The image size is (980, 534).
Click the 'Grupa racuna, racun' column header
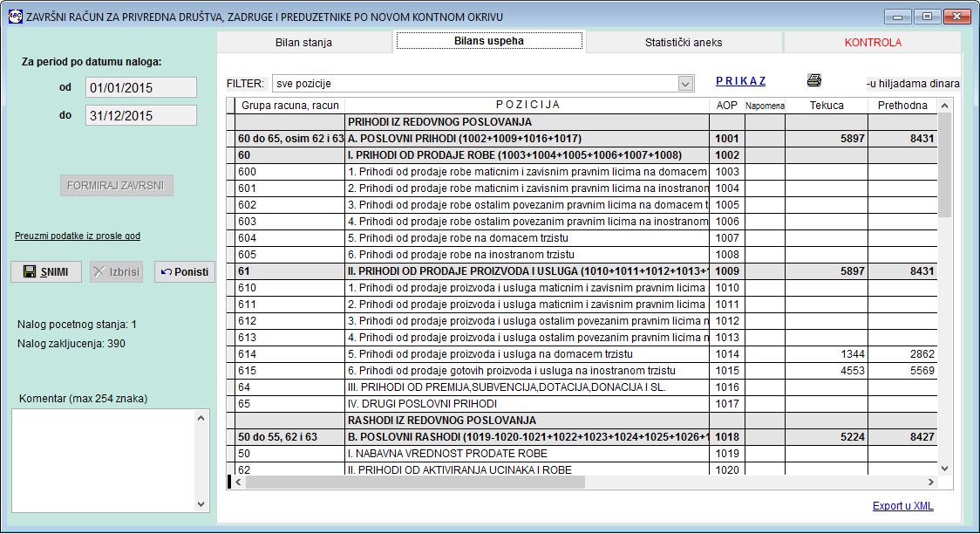[x=290, y=106]
